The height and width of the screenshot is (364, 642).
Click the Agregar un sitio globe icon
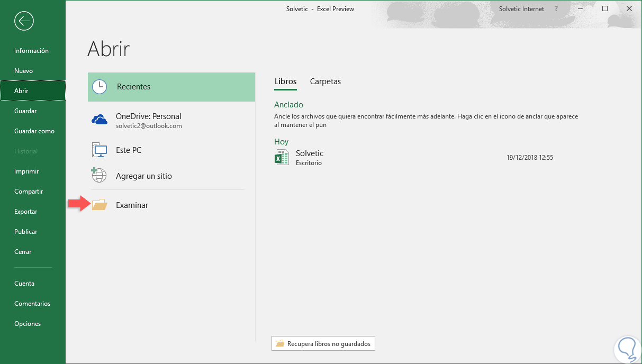coord(100,175)
